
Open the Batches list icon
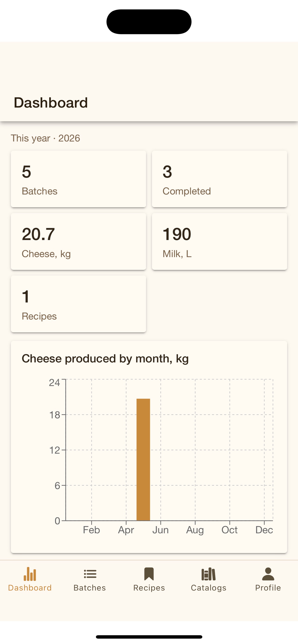(x=90, y=574)
